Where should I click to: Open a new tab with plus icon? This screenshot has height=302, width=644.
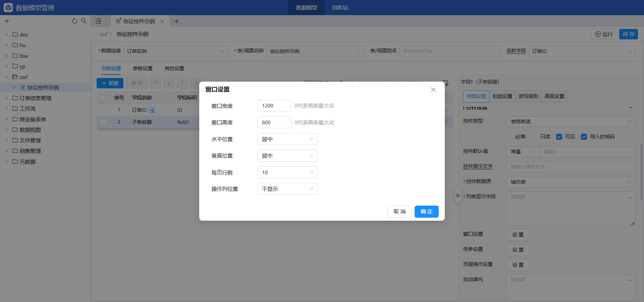pyautogui.click(x=176, y=21)
